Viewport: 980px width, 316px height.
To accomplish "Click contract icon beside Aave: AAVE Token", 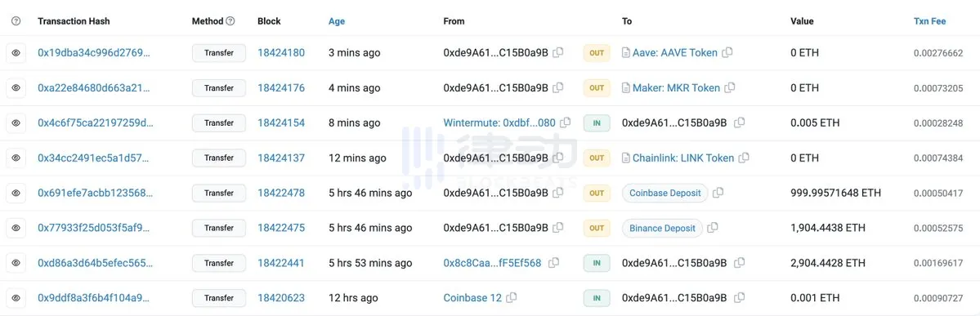I will pyautogui.click(x=625, y=53).
